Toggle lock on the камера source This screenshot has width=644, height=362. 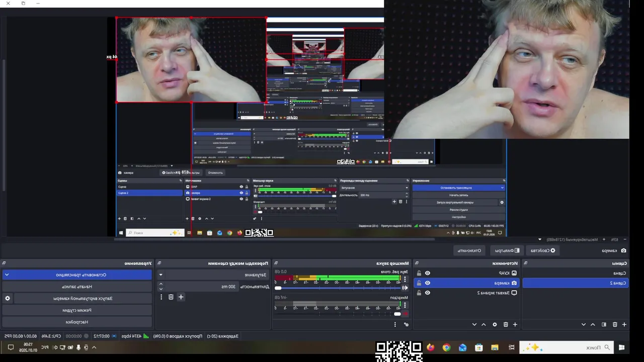[x=419, y=283]
